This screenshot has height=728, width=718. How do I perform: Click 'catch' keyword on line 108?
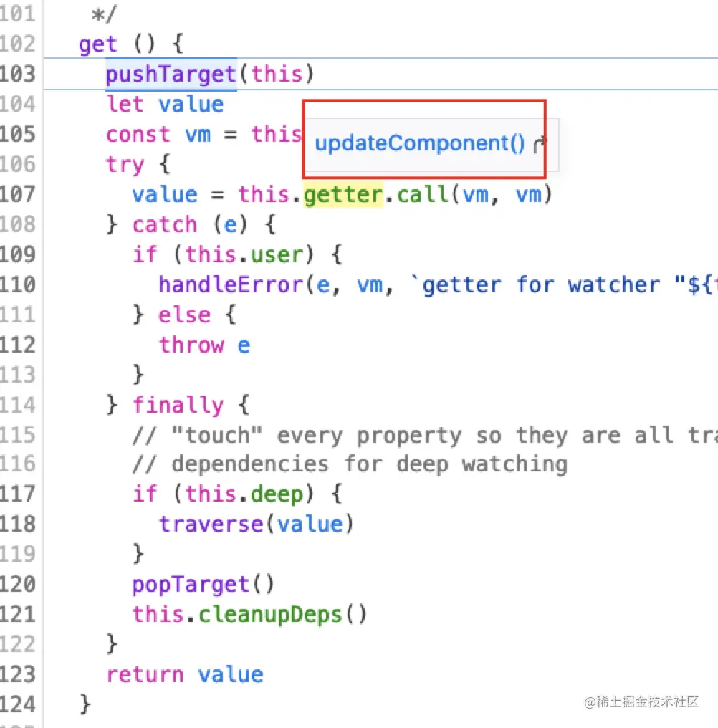pos(165,225)
